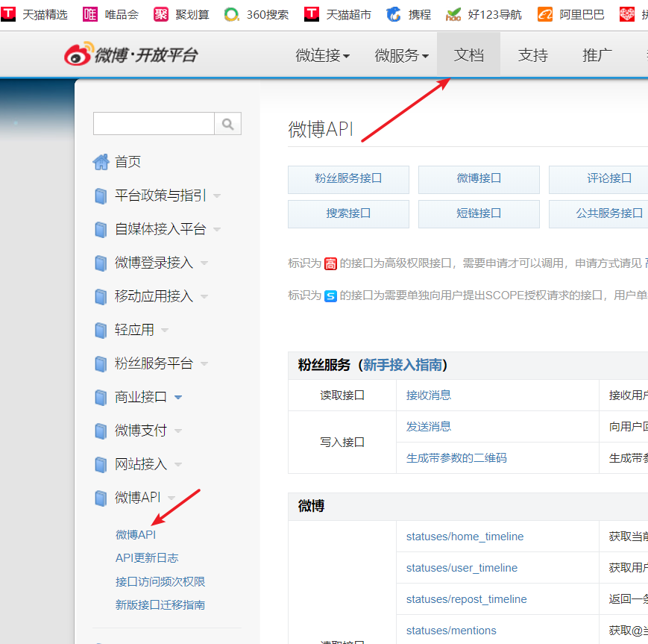The width and height of the screenshot is (648, 644).
Task: Click the 评论接口 button
Action: (598, 180)
